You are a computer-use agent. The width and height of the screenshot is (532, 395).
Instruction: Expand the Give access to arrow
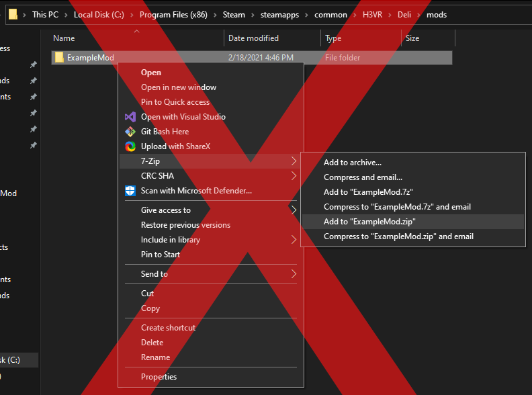[294, 210]
